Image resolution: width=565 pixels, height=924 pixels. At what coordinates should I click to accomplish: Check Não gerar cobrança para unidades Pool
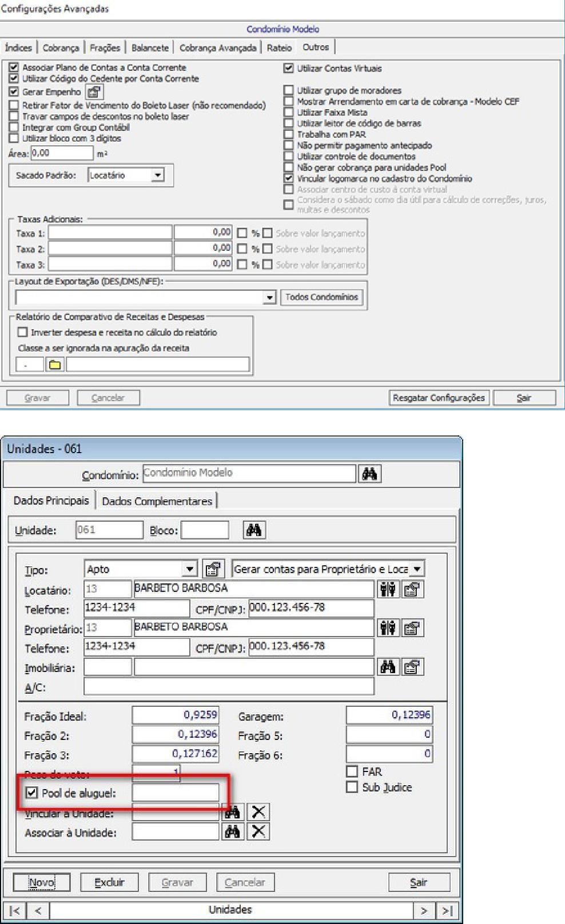[289, 167]
